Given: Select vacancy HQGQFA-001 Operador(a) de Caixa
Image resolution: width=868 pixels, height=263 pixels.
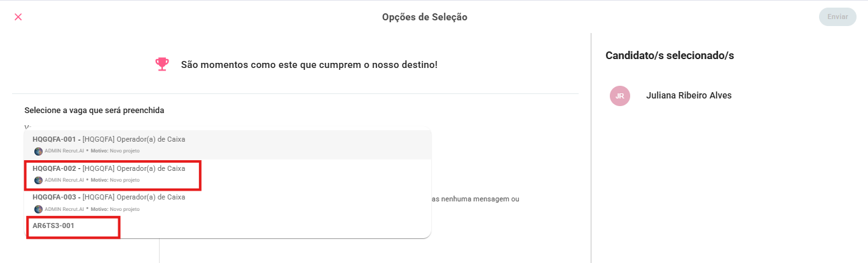Looking at the screenshot, I should 109,139.
